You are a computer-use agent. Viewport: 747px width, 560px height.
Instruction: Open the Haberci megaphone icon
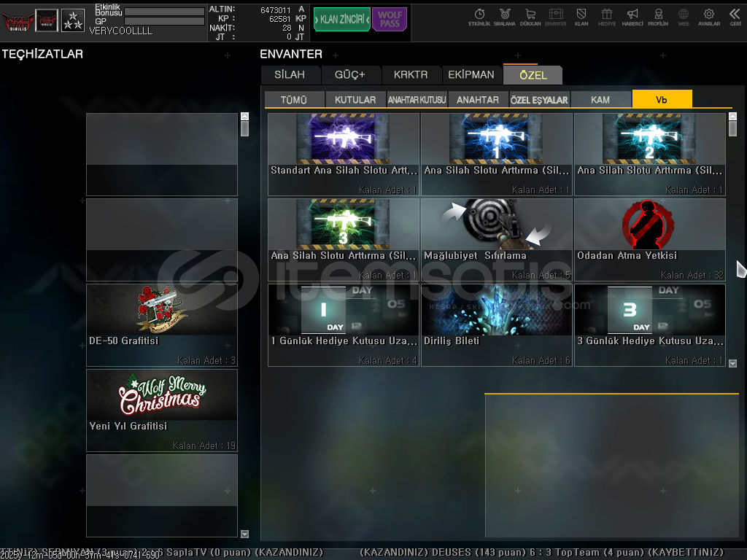tap(632, 17)
